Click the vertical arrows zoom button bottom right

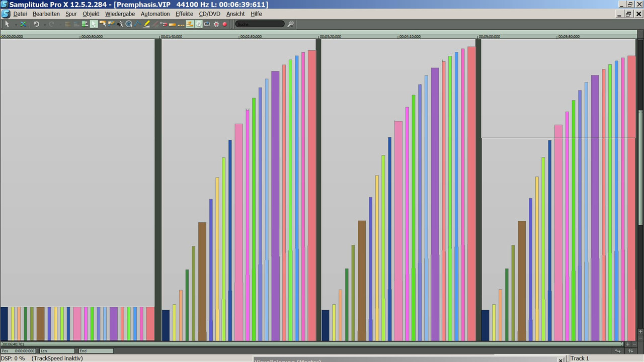coord(631,351)
